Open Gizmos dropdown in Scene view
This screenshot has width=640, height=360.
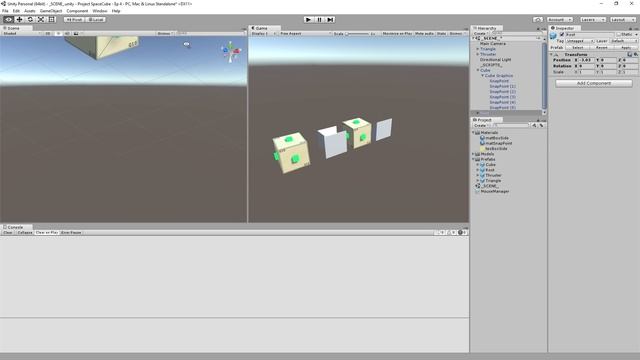166,33
